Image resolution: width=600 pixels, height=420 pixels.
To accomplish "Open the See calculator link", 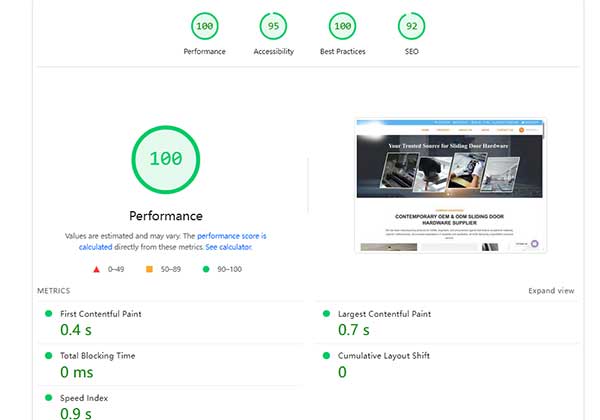I will click(x=228, y=246).
